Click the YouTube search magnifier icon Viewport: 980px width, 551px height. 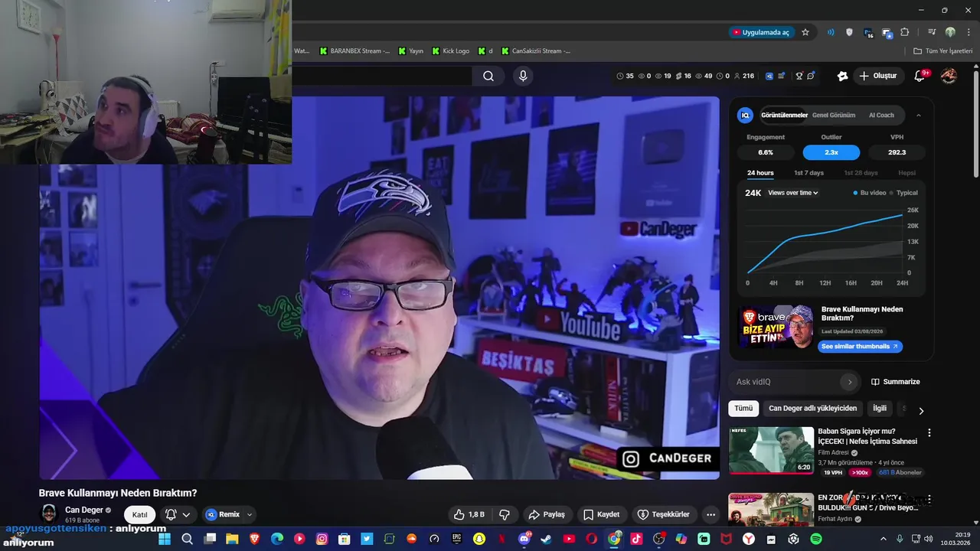point(488,76)
